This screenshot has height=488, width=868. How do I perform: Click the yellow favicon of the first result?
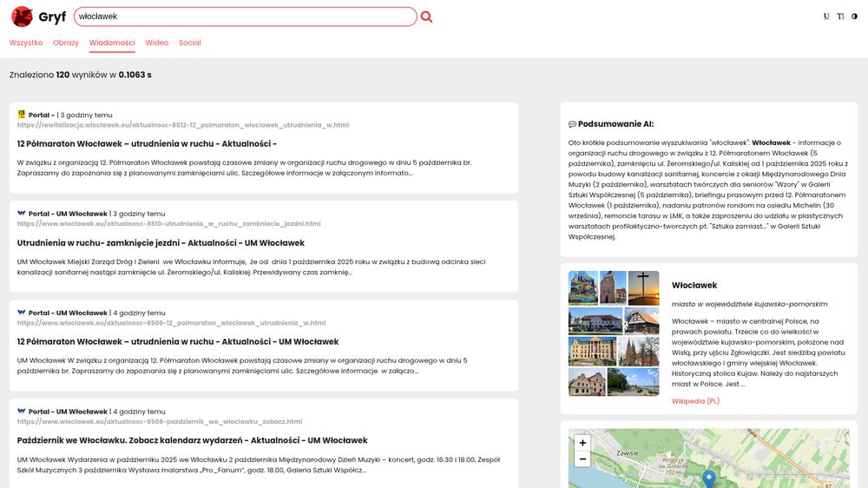coord(22,114)
